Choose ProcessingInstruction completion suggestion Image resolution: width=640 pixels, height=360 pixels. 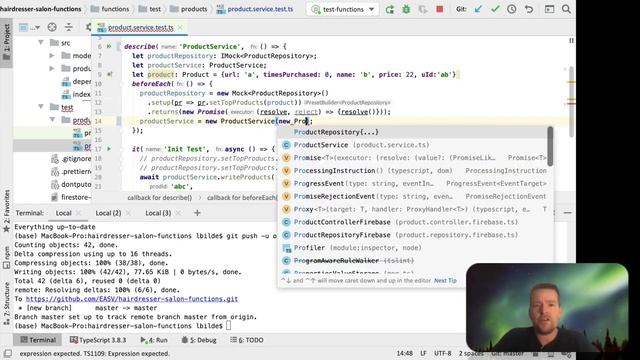tap(412, 171)
